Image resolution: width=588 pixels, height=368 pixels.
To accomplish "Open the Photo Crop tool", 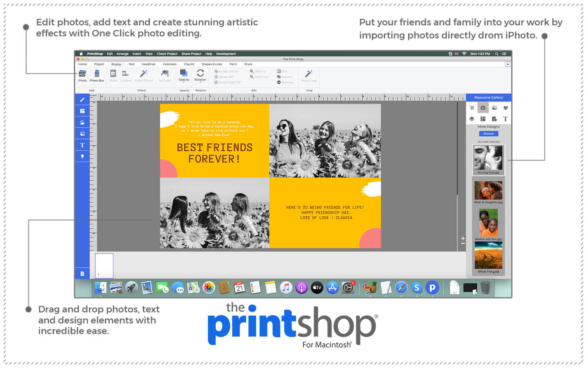I will tap(309, 76).
